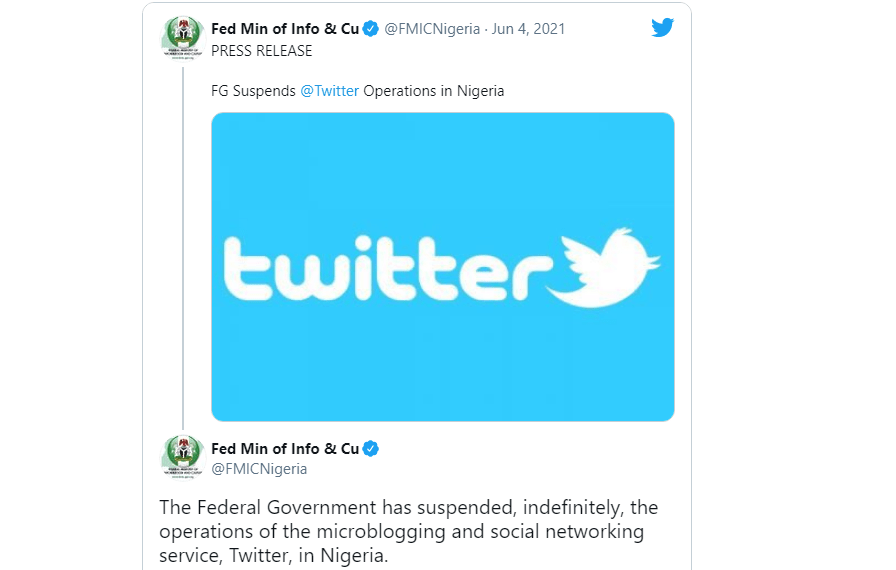Viewport: 896px width, 570px height.
Task: Click 'microblogging and social networking' in the tweet body
Action: 480,532
